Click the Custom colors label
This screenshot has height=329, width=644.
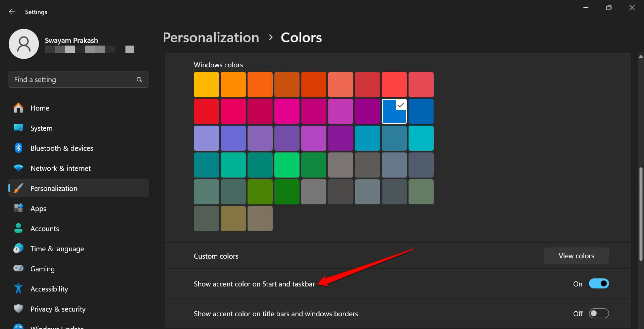pos(216,256)
